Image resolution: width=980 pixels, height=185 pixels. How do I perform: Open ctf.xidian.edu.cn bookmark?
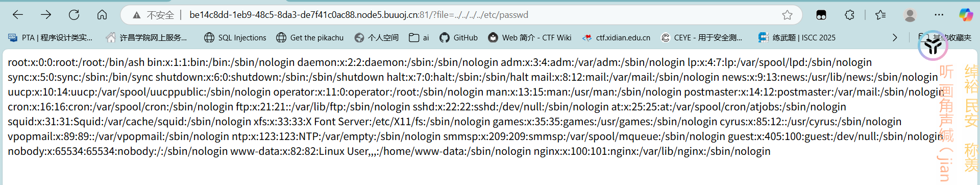click(x=616, y=37)
